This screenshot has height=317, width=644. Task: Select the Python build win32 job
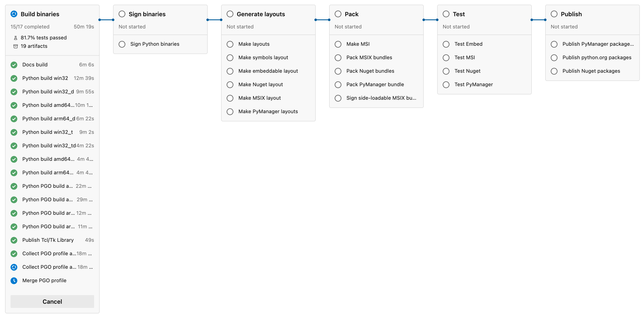(x=45, y=78)
